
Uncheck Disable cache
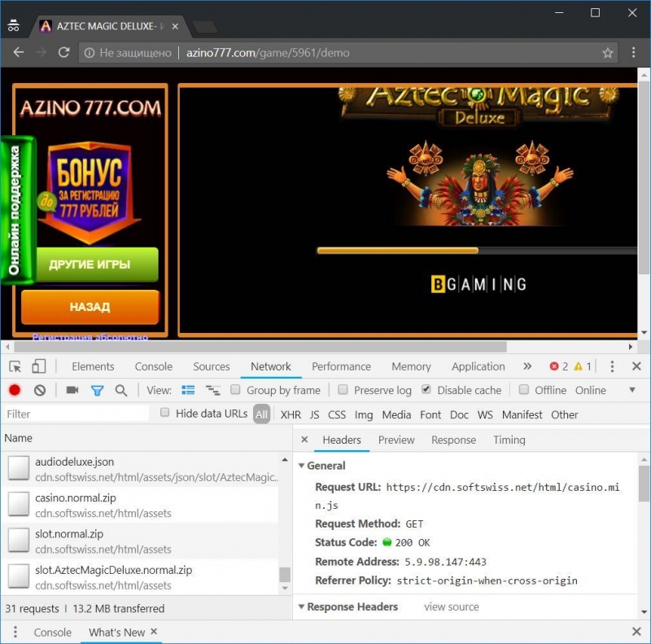click(x=426, y=390)
